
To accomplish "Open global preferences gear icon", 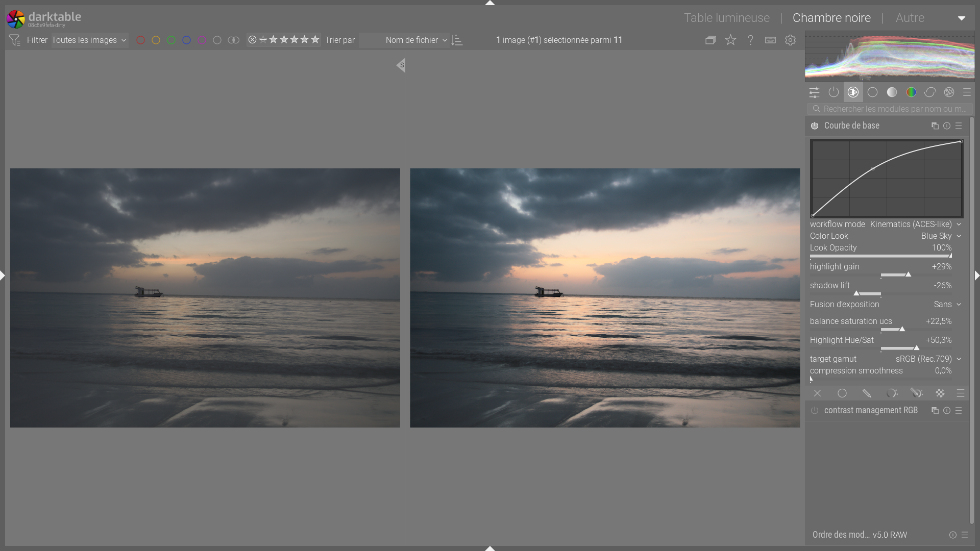I will tap(790, 40).
